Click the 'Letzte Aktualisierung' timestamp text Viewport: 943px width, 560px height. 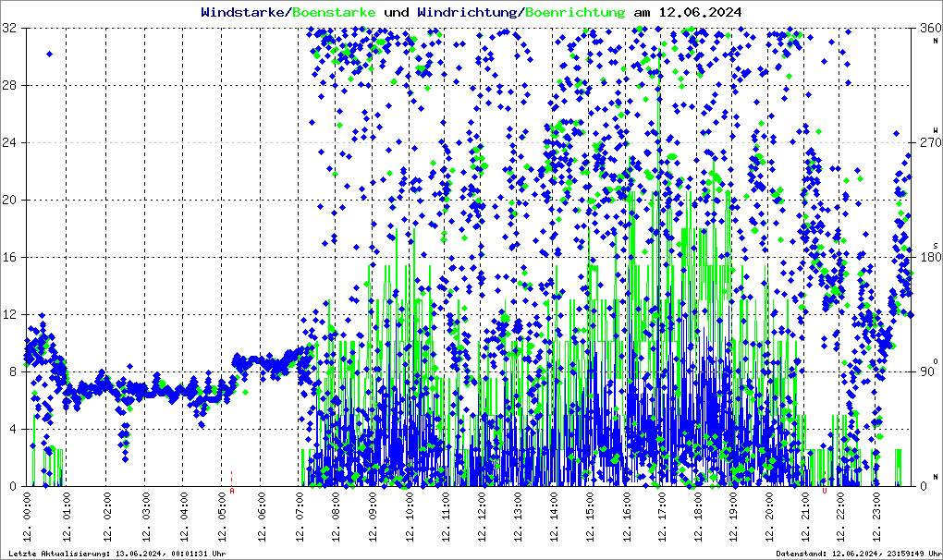[x=117, y=553]
